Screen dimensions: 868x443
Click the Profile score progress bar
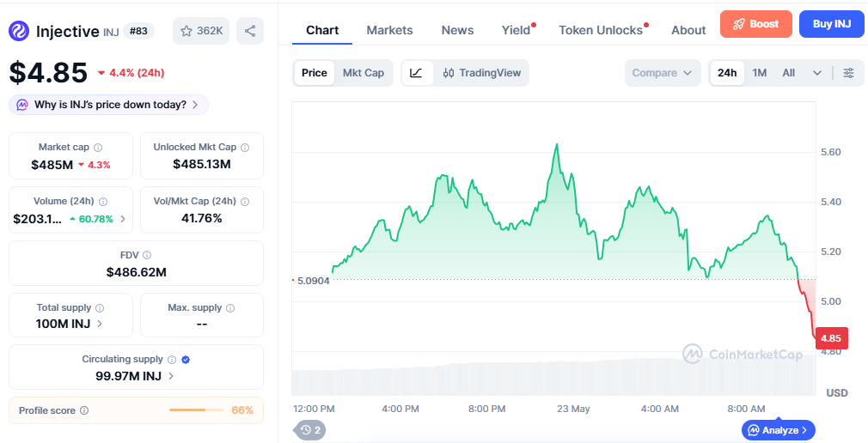tap(197, 410)
